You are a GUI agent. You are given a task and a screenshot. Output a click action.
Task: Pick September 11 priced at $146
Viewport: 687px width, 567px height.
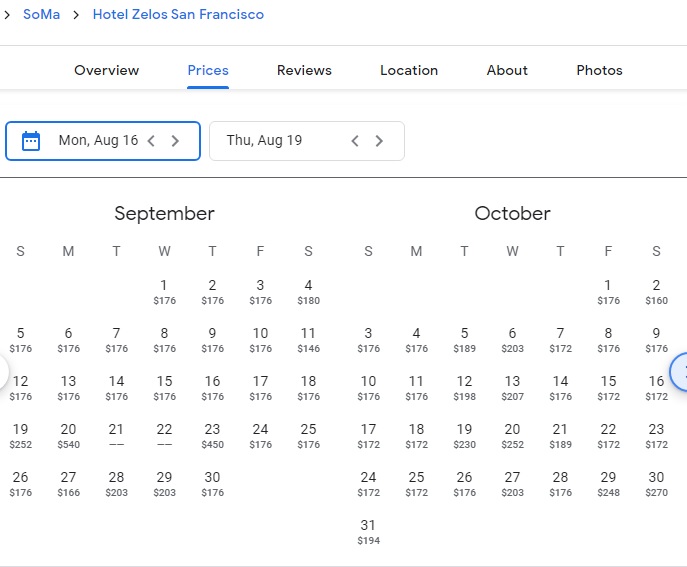point(308,339)
